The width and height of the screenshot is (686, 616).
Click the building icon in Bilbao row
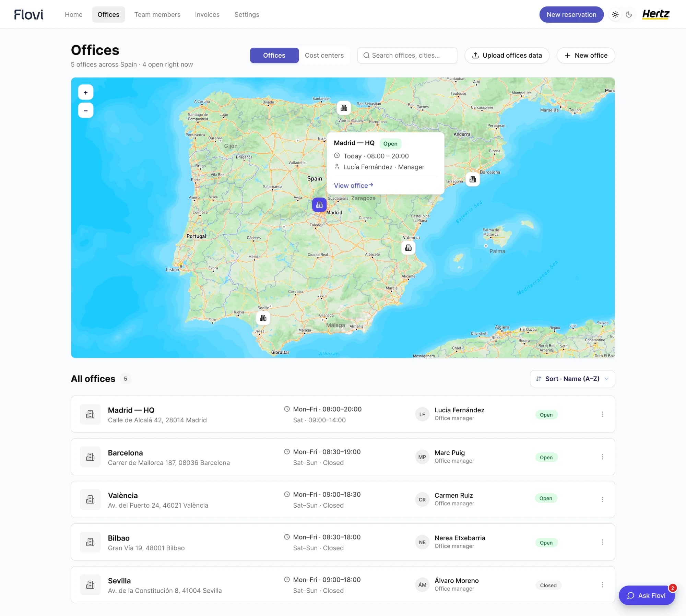(x=90, y=542)
